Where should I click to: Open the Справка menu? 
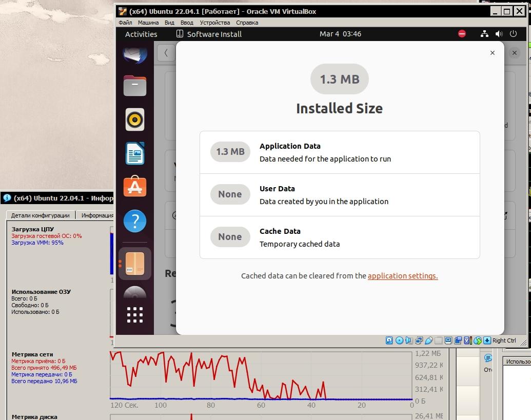pos(247,23)
